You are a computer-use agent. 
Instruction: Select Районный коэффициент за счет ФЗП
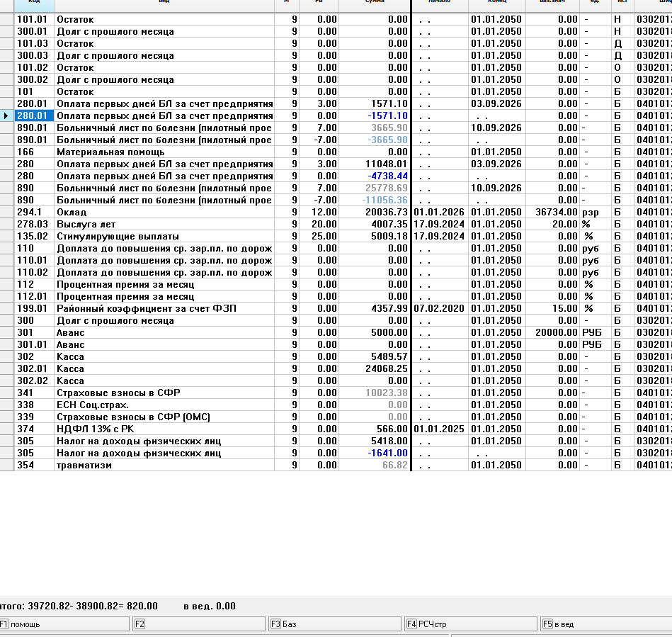147,308
